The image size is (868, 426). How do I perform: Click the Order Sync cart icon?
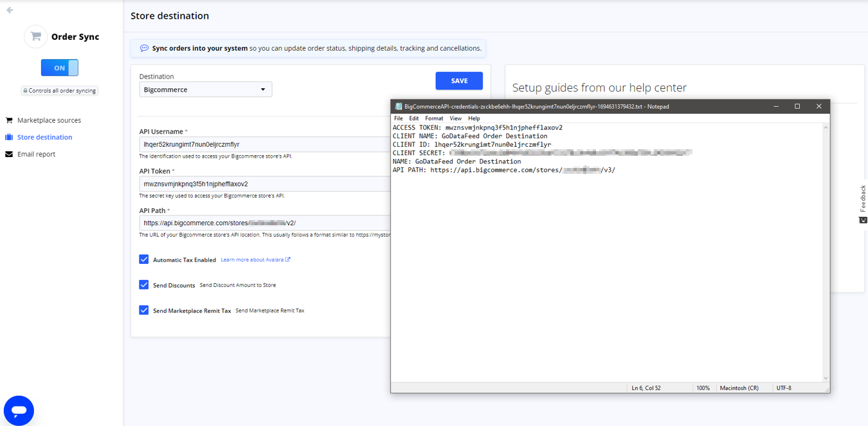36,37
